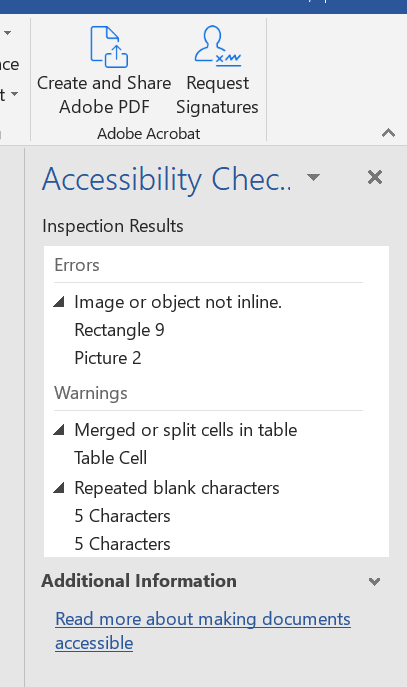Open 'Read more about making documents accessible' link
Image resolution: width=407 pixels, height=687 pixels.
(x=203, y=631)
